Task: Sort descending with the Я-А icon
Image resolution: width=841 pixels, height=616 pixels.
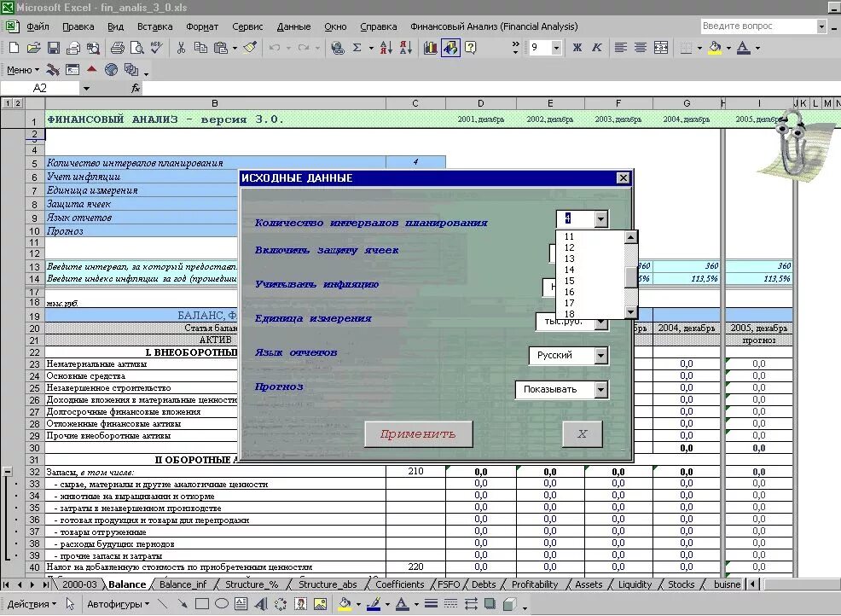Action: (x=406, y=48)
